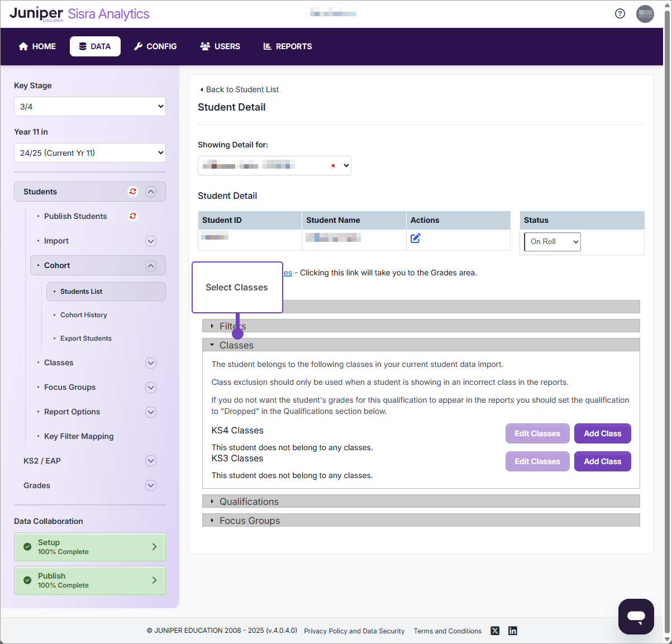Screen dimensions: 672x644
Task: Expand the Qualifications section
Action: [249, 501]
